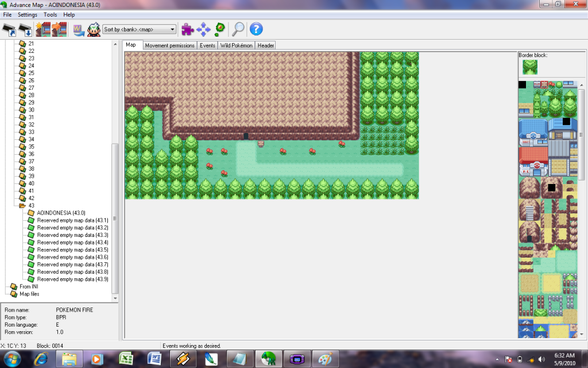The height and width of the screenshot is (368, 588).
Task: Select map bank folder 38
Action: click(x=31, y=168)
